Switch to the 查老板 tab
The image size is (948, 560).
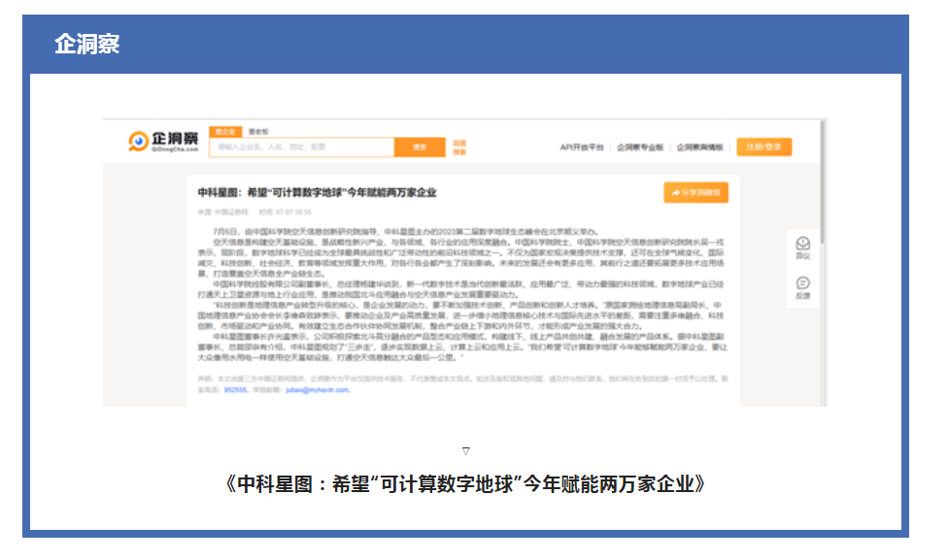(x=258, y=130)
